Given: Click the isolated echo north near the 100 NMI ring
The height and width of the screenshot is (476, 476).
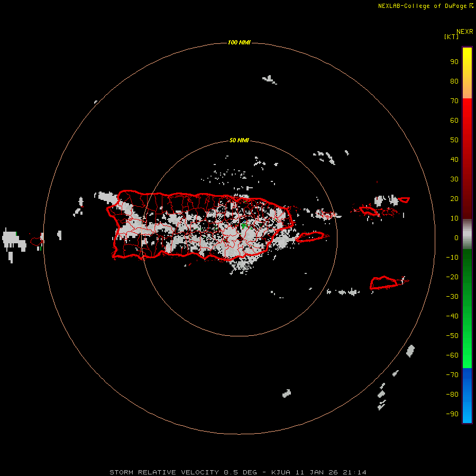Looking at the screenshot, I should pyautogui.click(x=269, y=80).
